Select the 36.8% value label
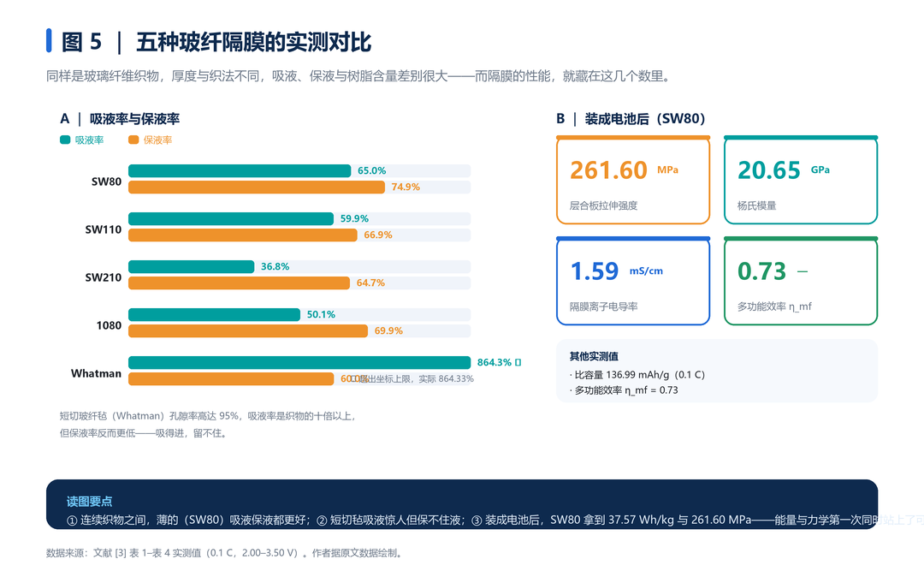This screenshot has width=924, height=565. click(275, 266)
